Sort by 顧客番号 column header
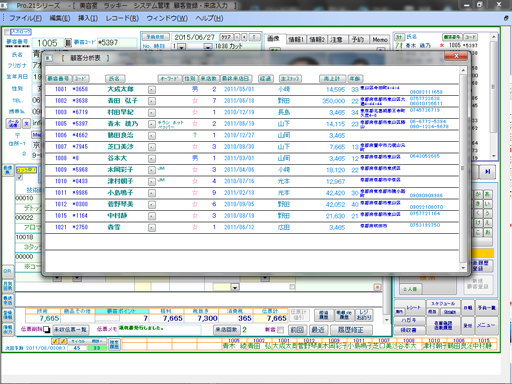Viewport: 512px width, 384px height. 58,79
